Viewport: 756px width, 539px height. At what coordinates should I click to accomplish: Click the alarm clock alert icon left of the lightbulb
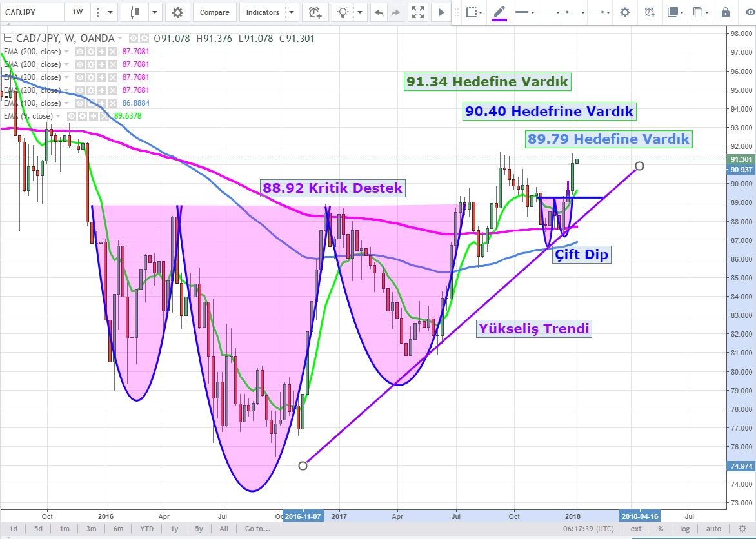coord(314,12)
